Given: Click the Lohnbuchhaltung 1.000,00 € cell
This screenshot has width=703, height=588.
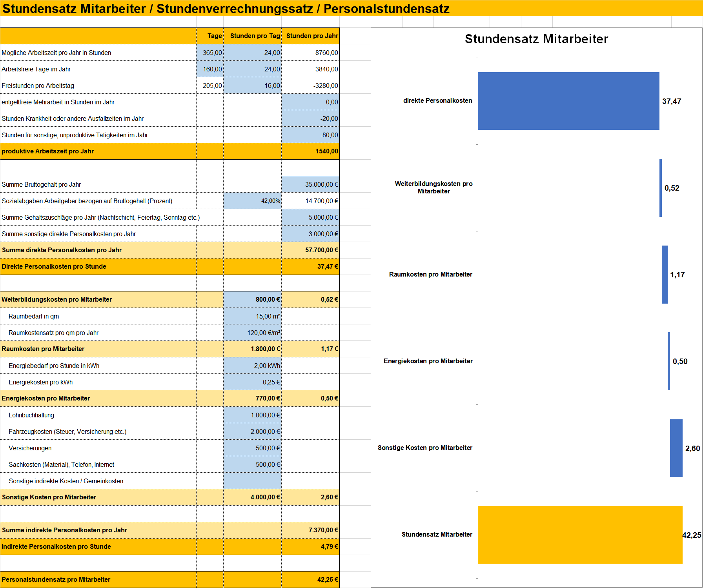Looking at the screenshot, I should click(252, 415).
